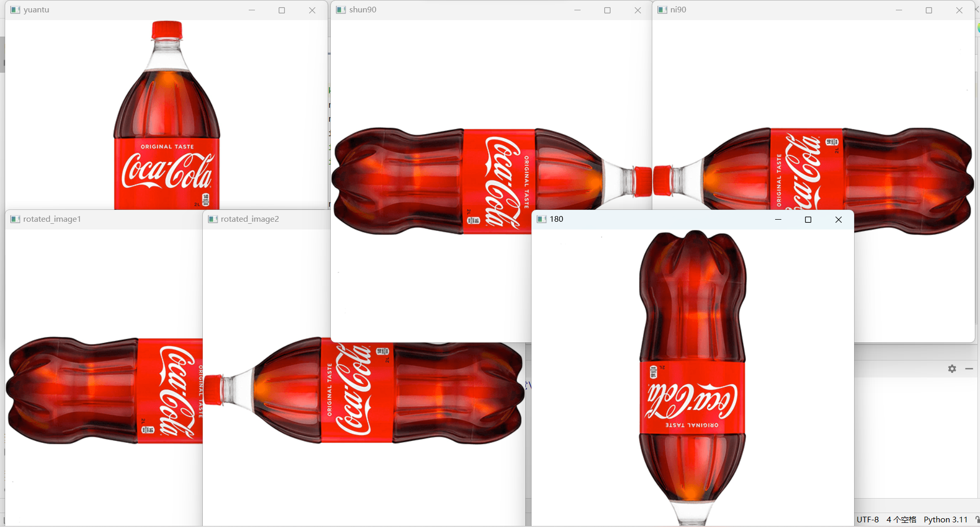Screen dimensions: 980x527
Task: Click the bottle image in the shun90 window
Action: (x=492, y=181)
